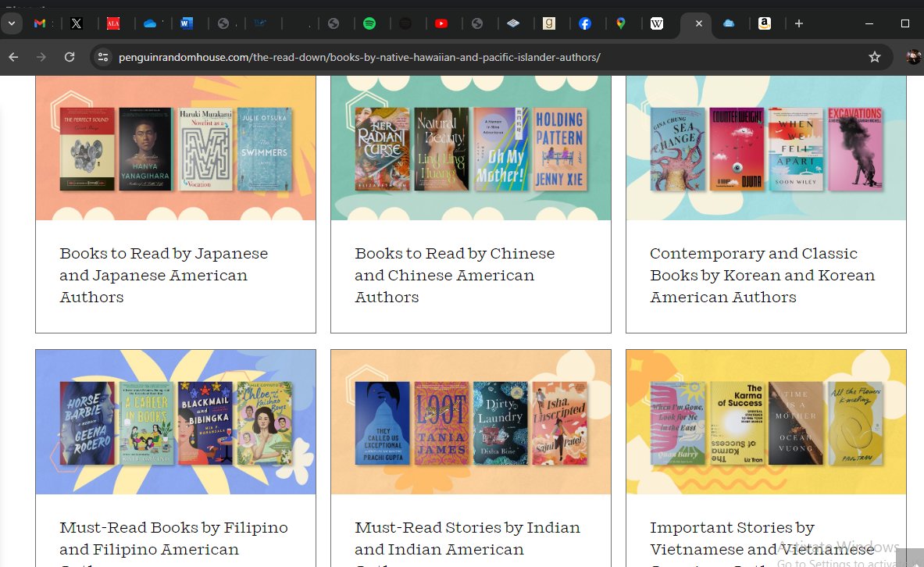Open the open-book icon tab beside Goodreads
The height and width of the screenshot is (567, 924).
pos(513,23)
